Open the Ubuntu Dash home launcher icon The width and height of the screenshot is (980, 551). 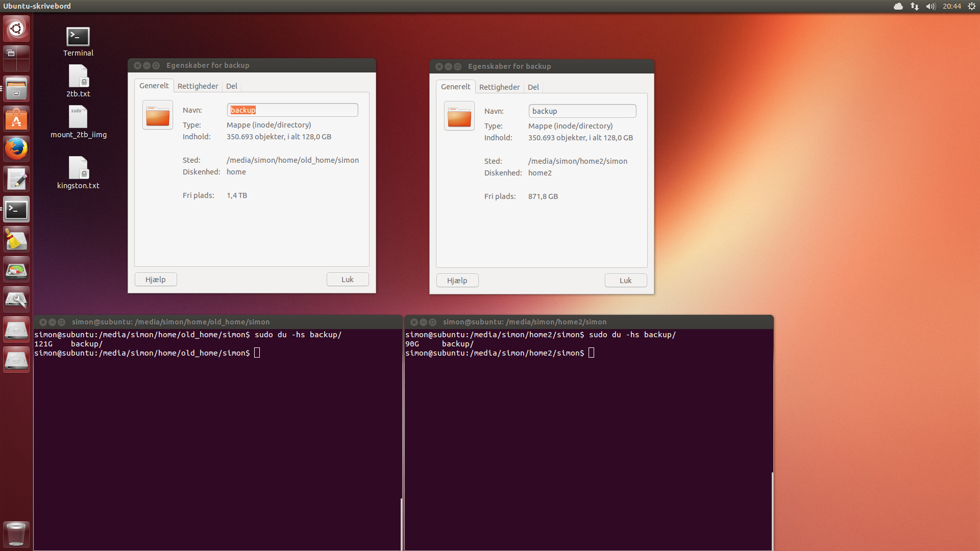click(x=16, y=29)
